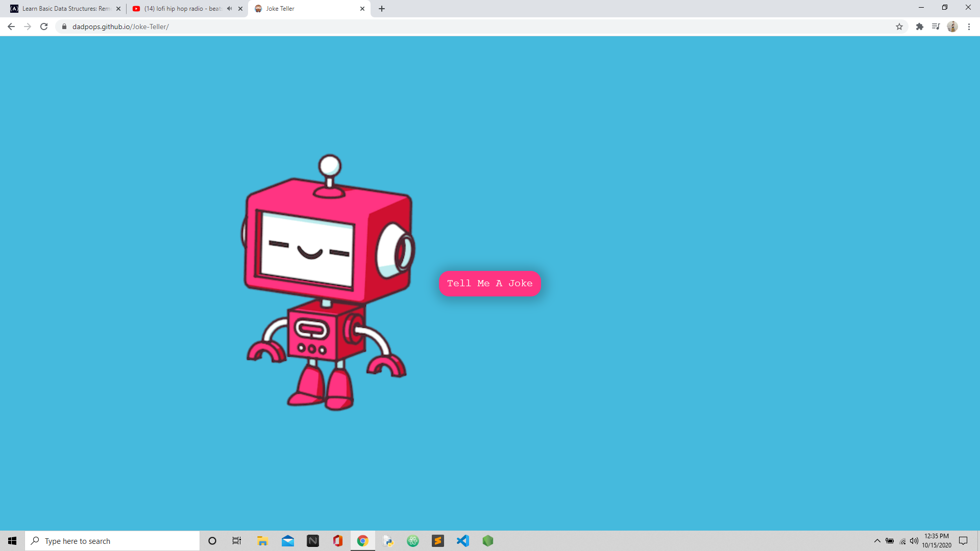
Task: Open Chrome's three-dot menu
Action: click(x=969, y=27)
